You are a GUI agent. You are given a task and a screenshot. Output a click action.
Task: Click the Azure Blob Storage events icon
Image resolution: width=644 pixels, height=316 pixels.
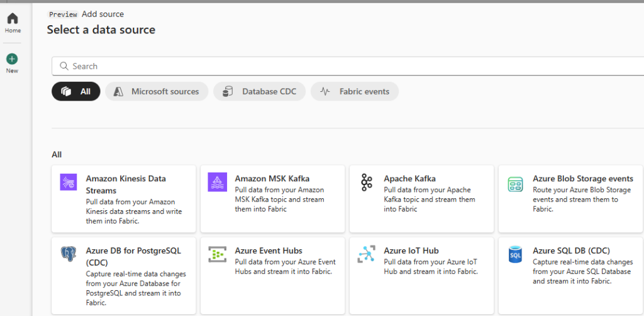pyautogui.click(x=515, y=184)
